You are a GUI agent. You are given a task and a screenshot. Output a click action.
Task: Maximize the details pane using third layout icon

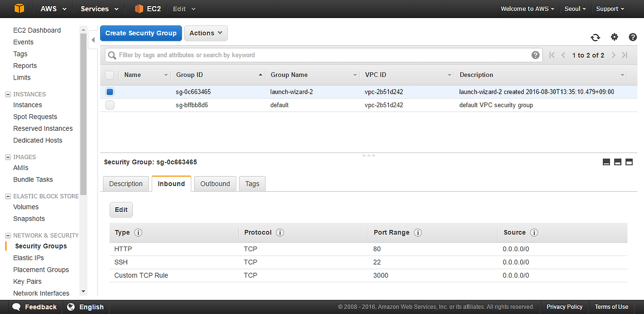pos(629,162)
